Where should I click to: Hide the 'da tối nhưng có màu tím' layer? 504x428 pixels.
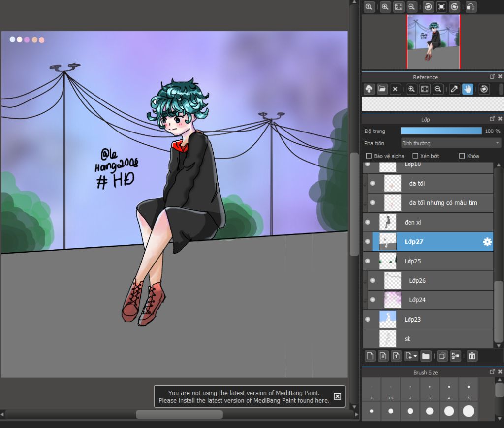tap(373, 203)
